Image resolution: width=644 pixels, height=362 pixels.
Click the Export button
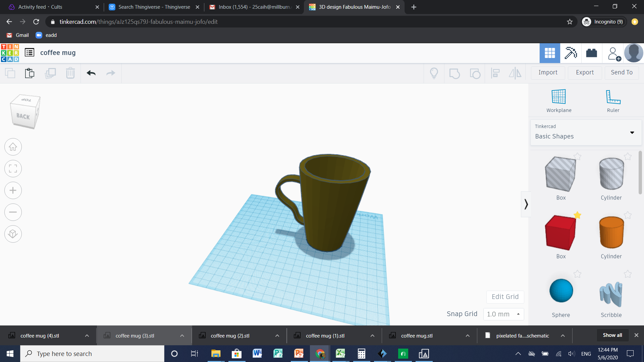(x=585, y=72)
